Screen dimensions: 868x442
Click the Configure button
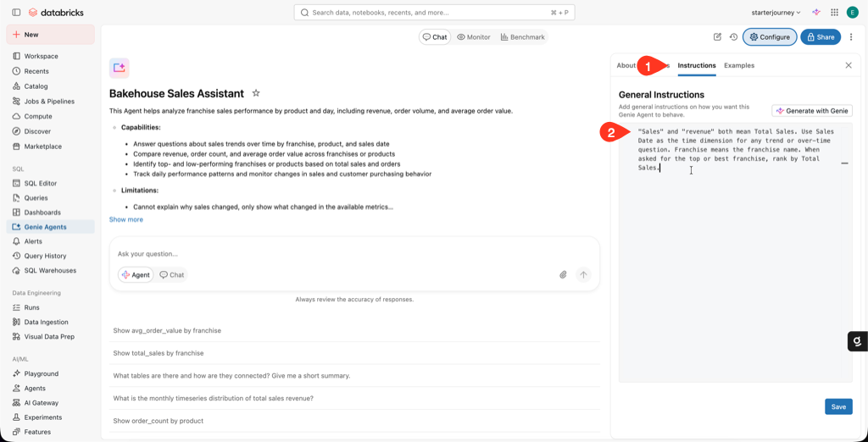tap(770, 37)
